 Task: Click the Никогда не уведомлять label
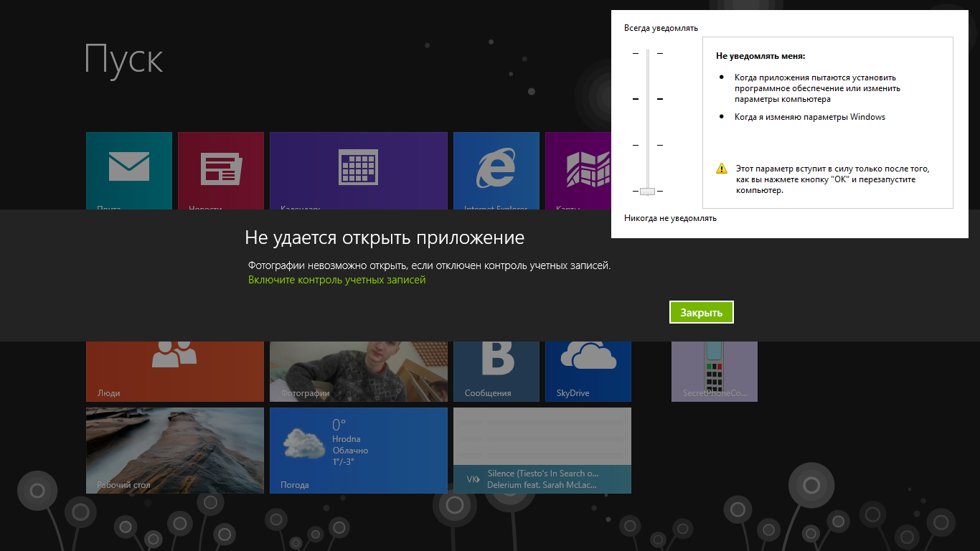(x=670, y=218)
